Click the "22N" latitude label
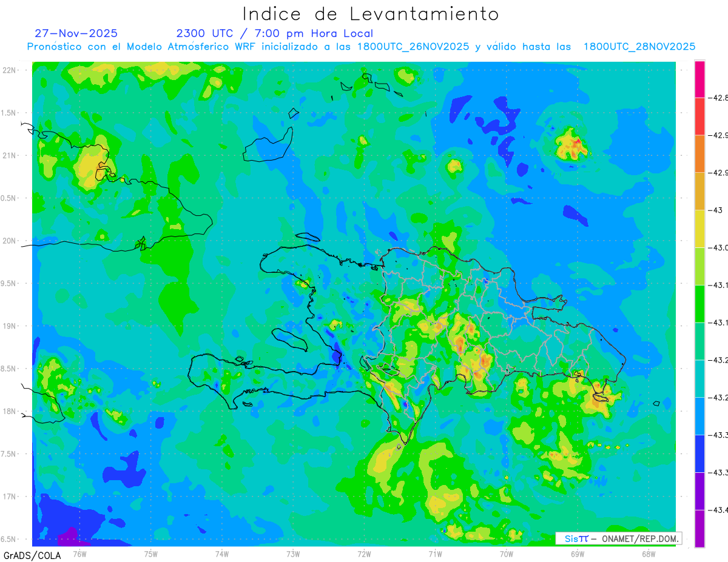The image size is (728, 562). pyautogui.click(x=10, y=70)
